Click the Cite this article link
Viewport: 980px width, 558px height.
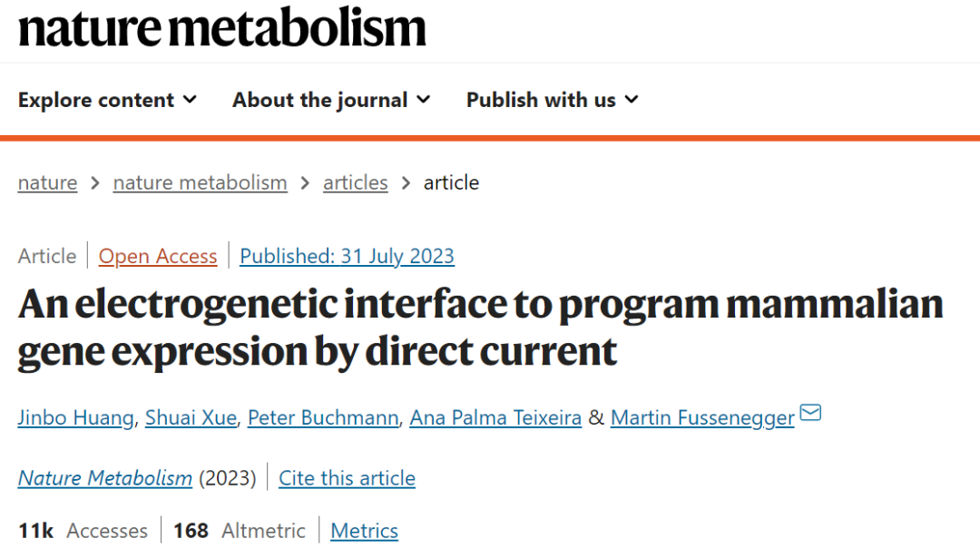(347, 478)
